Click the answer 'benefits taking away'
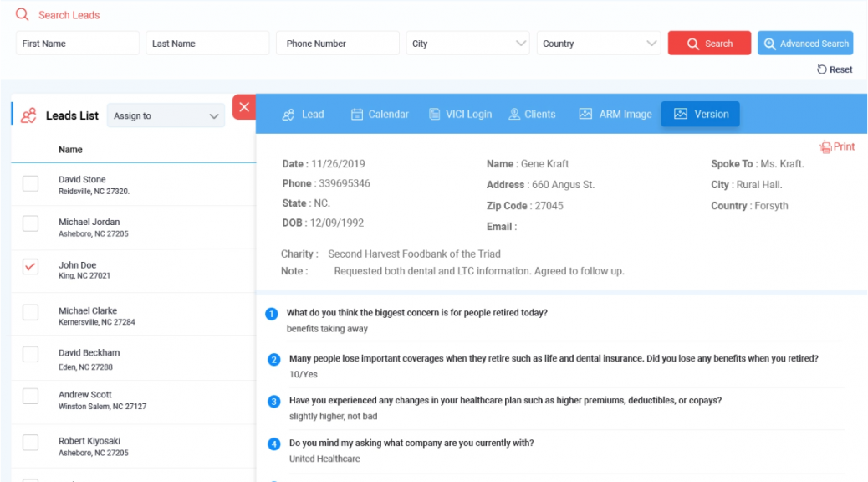The width and height of the screenshot is (868, 482). (327, 329)
